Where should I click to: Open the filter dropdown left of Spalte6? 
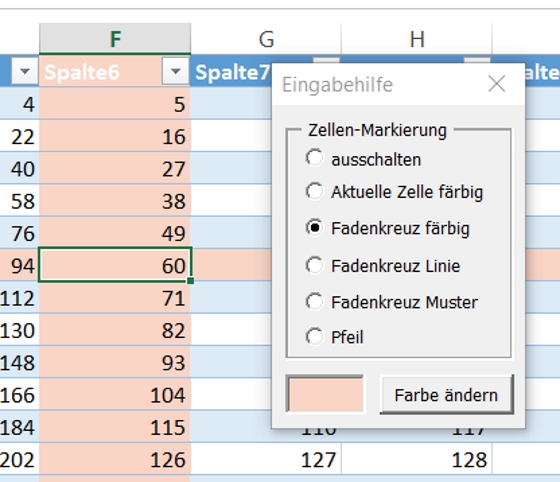coord(25,71)
